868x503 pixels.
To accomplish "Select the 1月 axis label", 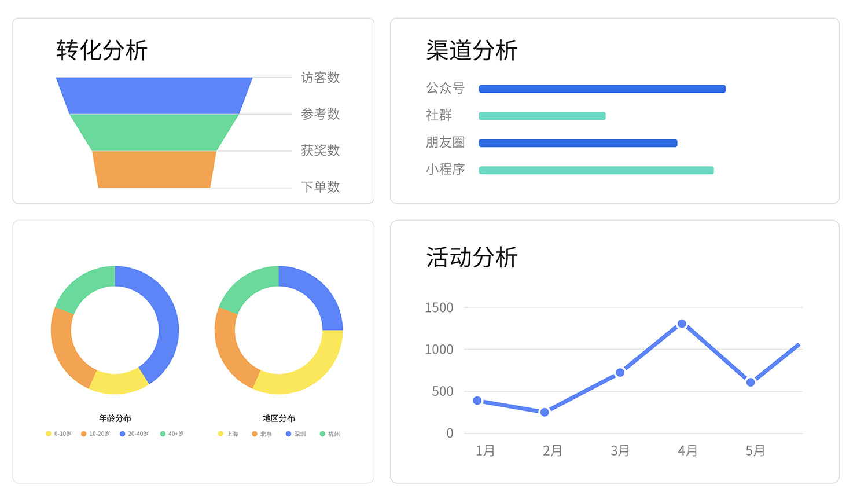I will point(485,451).
